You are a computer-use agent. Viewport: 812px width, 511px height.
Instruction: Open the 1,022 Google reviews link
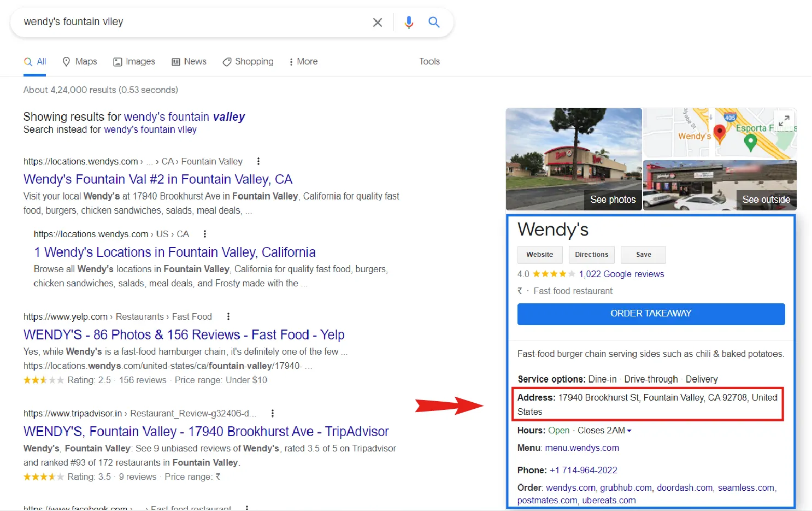pyautogui.click(x=621, y=274)
